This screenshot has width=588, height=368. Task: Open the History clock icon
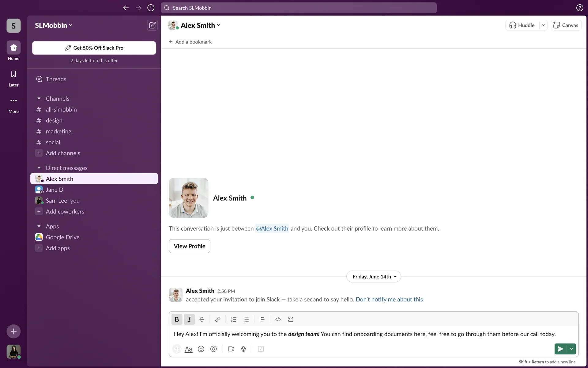point(151,8)
